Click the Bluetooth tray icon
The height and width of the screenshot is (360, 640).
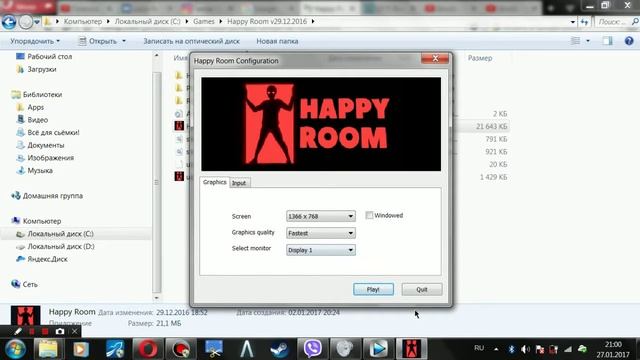[511, 349]
